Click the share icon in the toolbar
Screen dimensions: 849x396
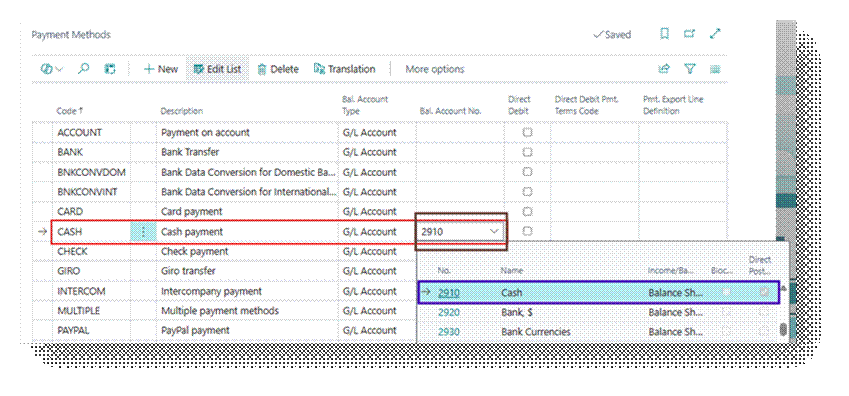coord(663,69)
